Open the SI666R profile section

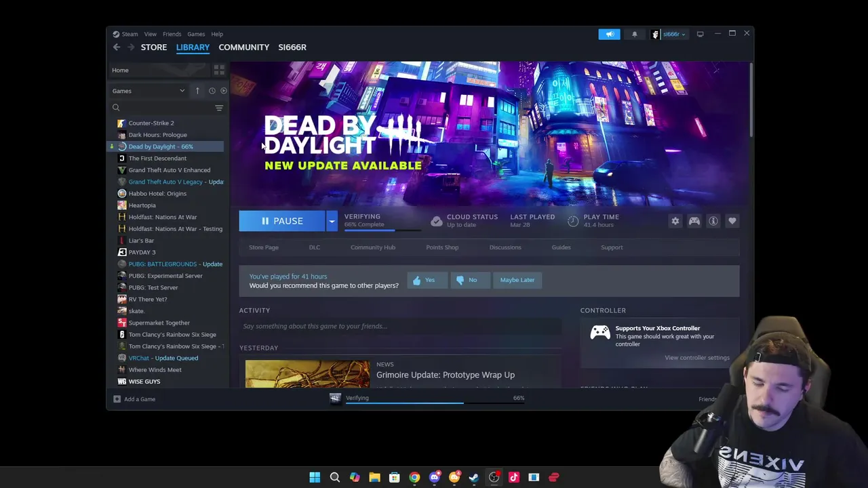(292, 47)
